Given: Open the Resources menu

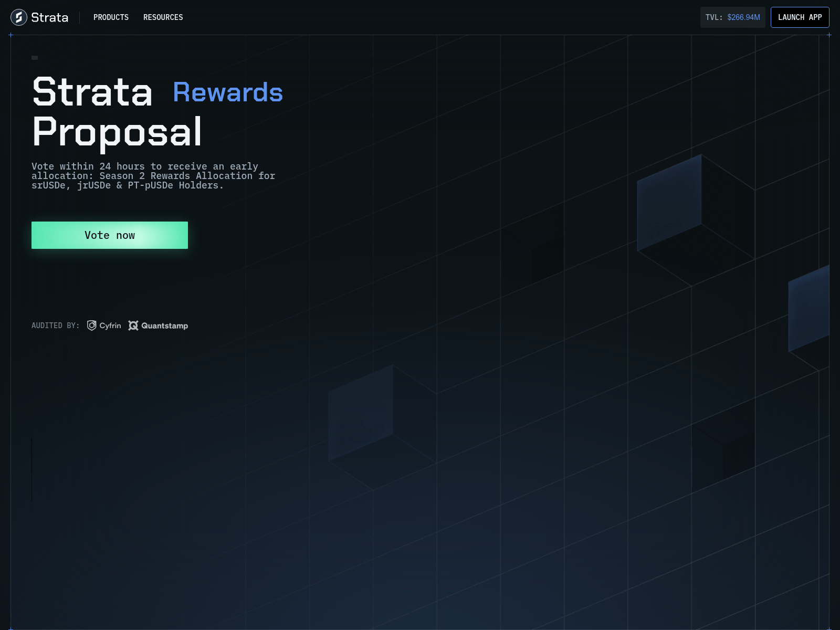Looking at the screenshot, I should click(163, 17).
